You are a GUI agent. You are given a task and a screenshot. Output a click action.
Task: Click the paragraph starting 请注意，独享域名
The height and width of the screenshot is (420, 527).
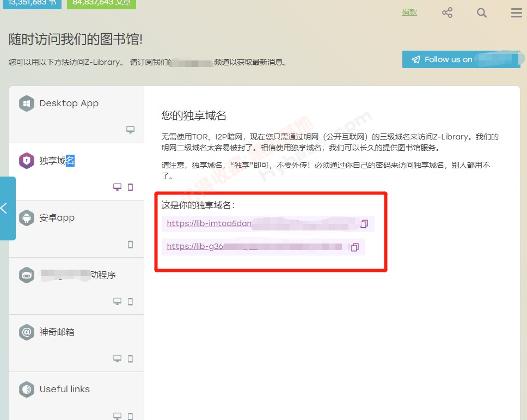point(326,171)
